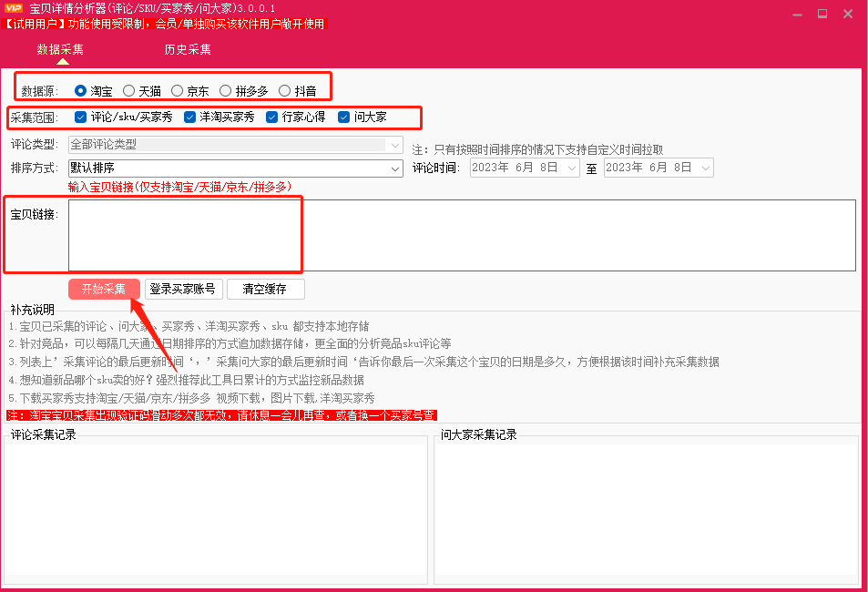
Task: Select the 天猫 radio button
Action: pos(129,91)
